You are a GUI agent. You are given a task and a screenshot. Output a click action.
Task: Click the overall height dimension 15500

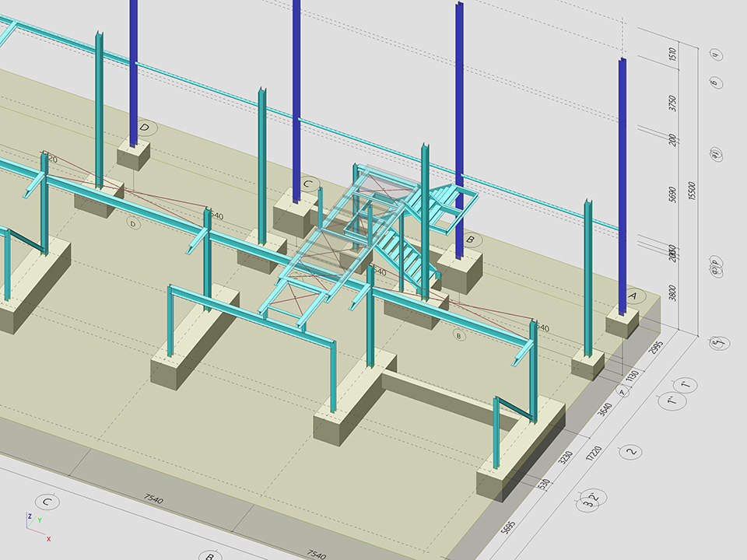pyautogui.click(x=692, y=191)
